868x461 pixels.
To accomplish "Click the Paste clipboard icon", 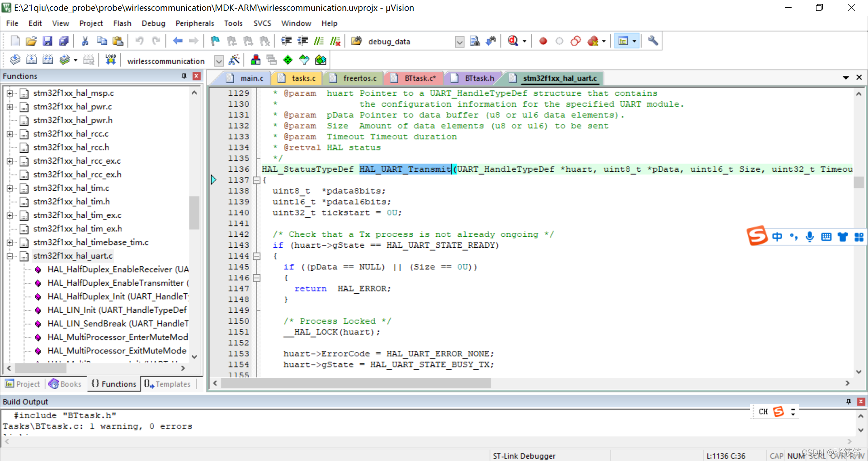I will pos(118,41).
